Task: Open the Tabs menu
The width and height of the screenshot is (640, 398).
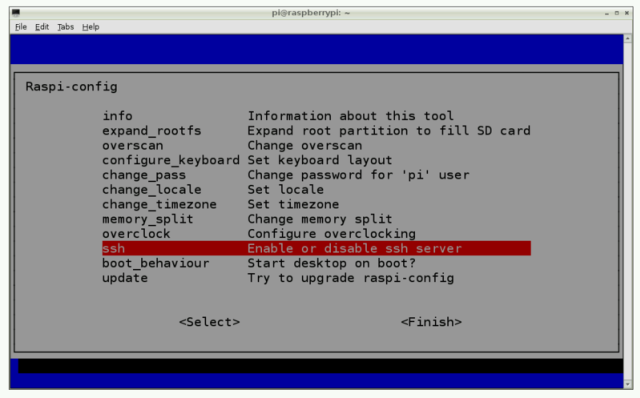Action: (x=65, y=27)
